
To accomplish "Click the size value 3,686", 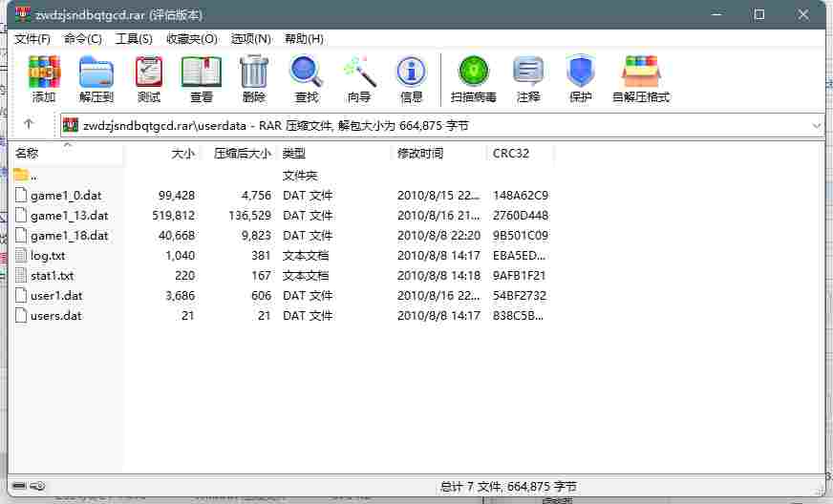I will click(x=181, y=295).
